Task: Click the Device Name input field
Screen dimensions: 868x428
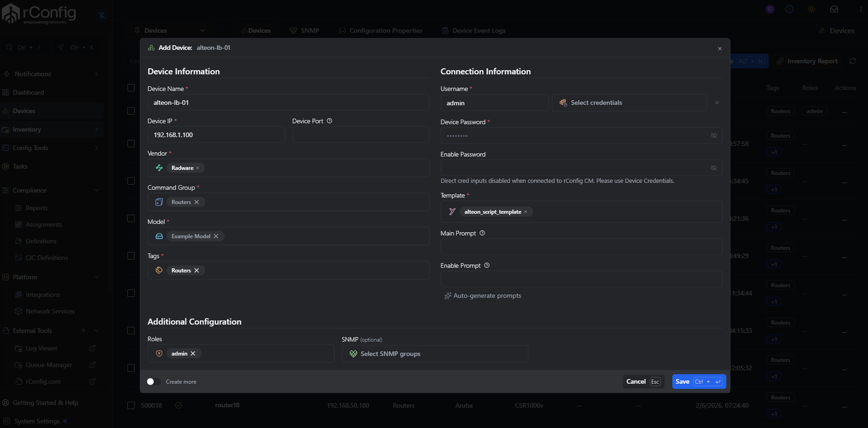Action: pyautogui.click(x=288, y=102)
